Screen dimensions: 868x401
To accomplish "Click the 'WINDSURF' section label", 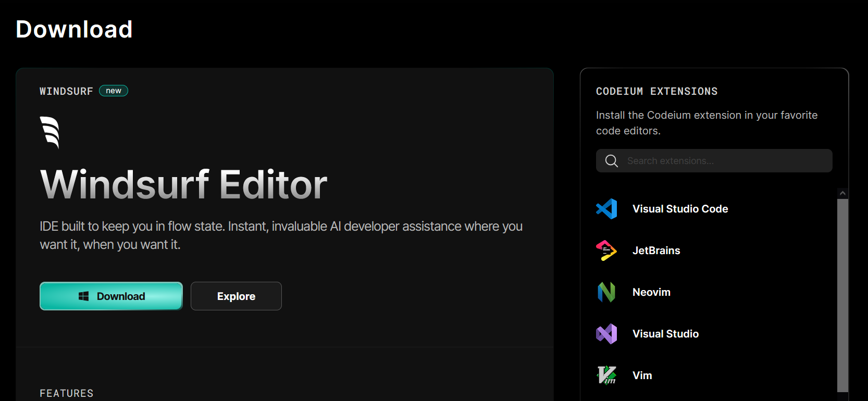I will tap(66, 91).
